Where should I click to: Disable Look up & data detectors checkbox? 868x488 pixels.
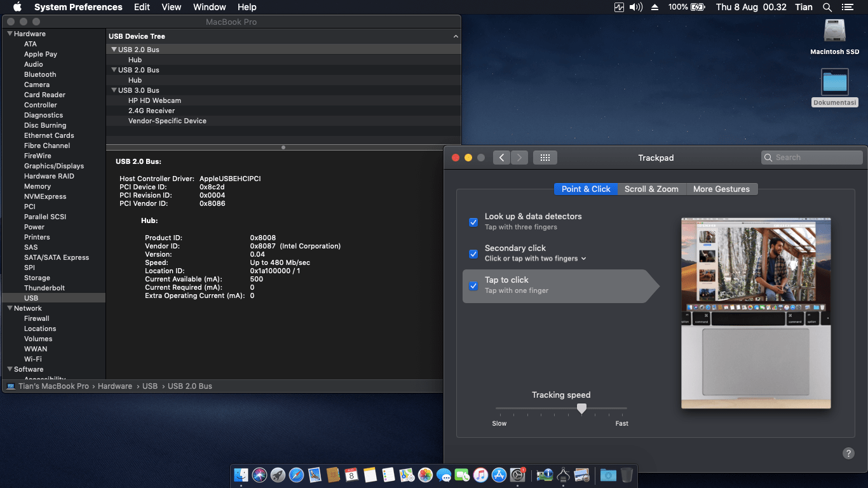[x=473, y=222]
